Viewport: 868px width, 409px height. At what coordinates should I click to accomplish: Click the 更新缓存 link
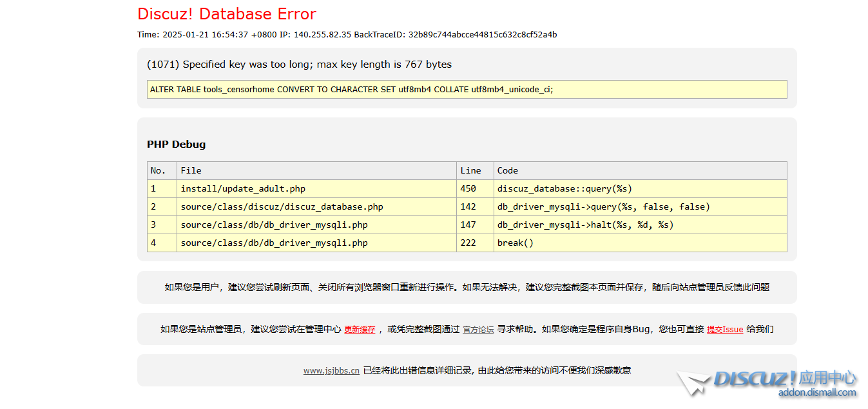point(360,329)
